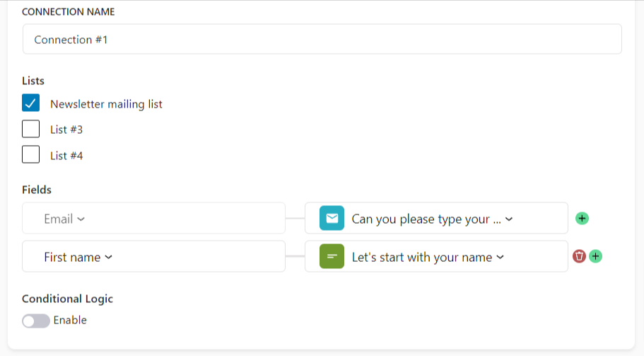Click the chevron next to First name
Viewport: 644px width, 356px height.
coord(108,258)
